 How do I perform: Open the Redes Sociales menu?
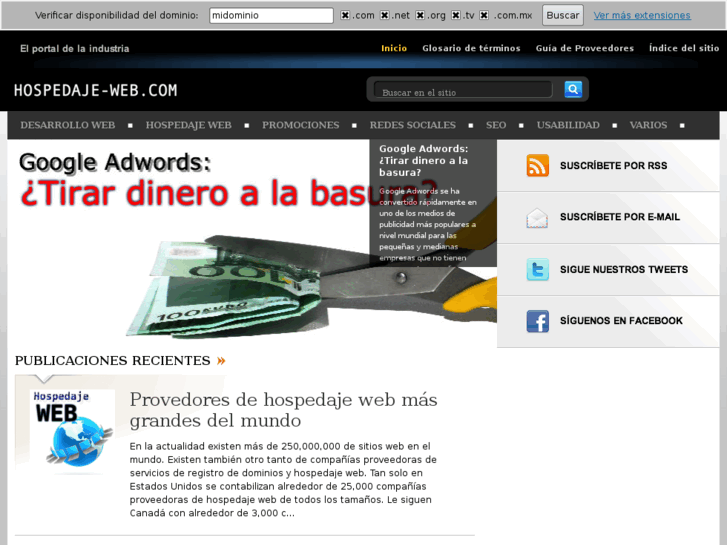(x=413, y=125)
